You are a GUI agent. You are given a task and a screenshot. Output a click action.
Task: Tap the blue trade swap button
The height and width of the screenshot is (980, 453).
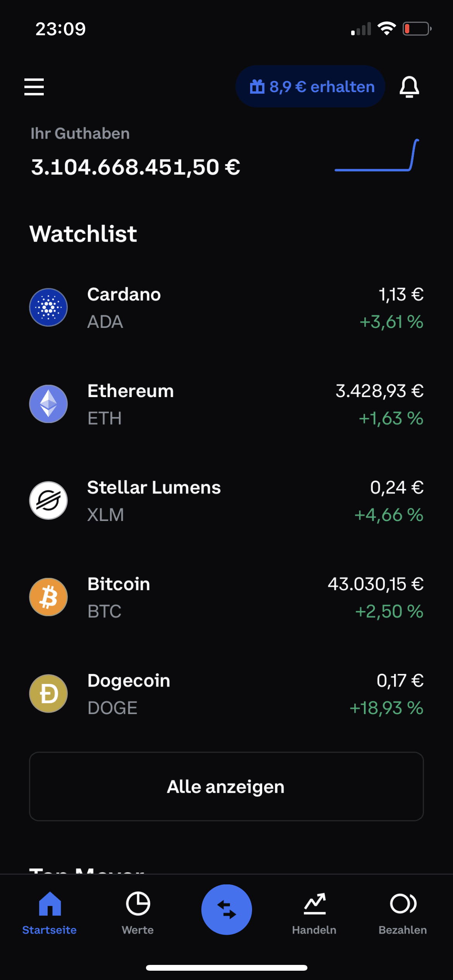tap(226, 910)
